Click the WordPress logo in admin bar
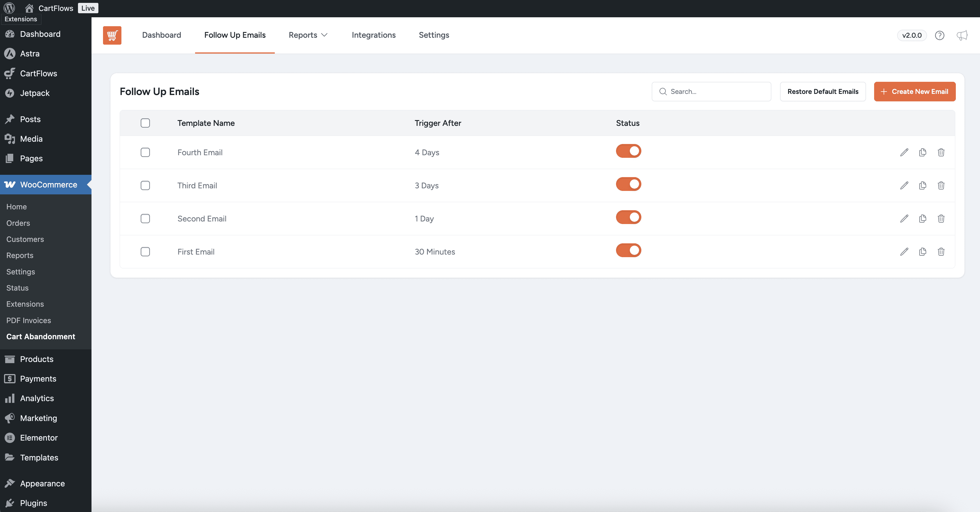The width and height of the screenshot is (980, 512). (x=9, y=8)
